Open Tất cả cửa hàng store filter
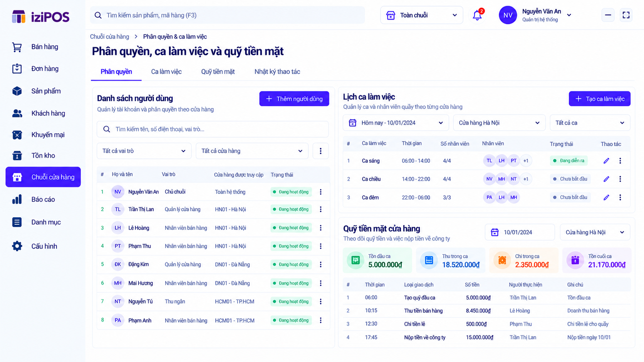 252,151
